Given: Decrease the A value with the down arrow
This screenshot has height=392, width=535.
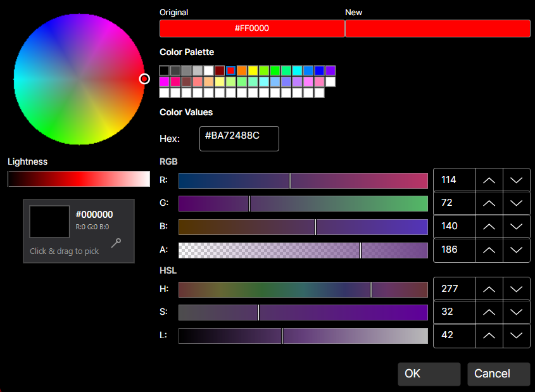Looking at the screenshot, I should 516,250.
